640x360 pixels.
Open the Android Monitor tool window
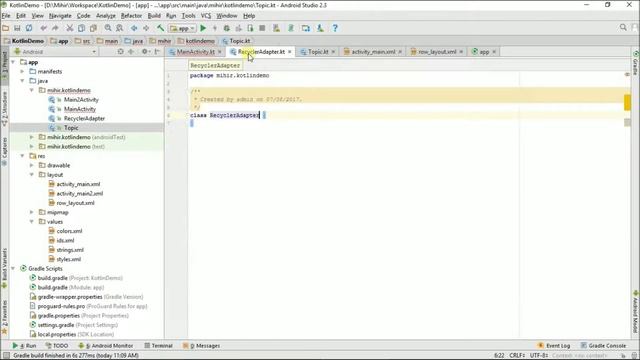[x=105, y=346]
